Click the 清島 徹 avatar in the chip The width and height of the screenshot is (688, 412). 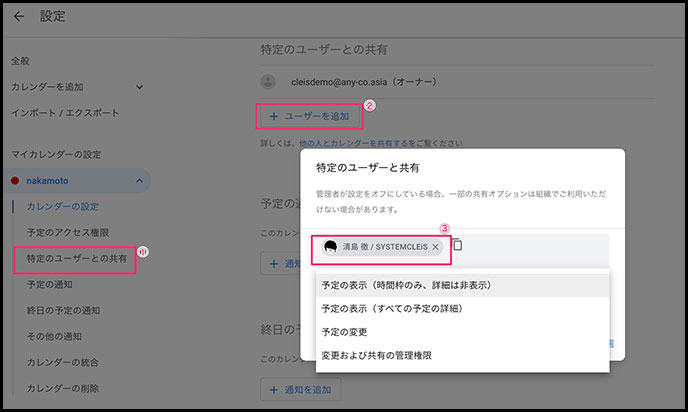pyautogui.click(x=330, y=247)
